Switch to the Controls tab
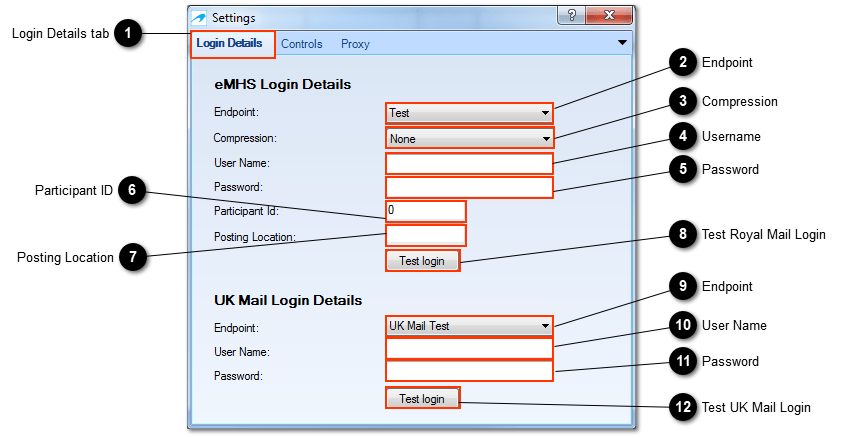This screenshot has width=842, height=438. pyautogui.click(x=301, y=44)
